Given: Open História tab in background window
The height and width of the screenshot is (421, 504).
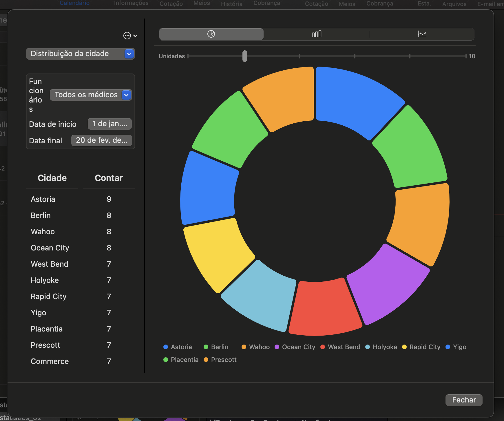Looking at the screenshot, I should point(232,4).
